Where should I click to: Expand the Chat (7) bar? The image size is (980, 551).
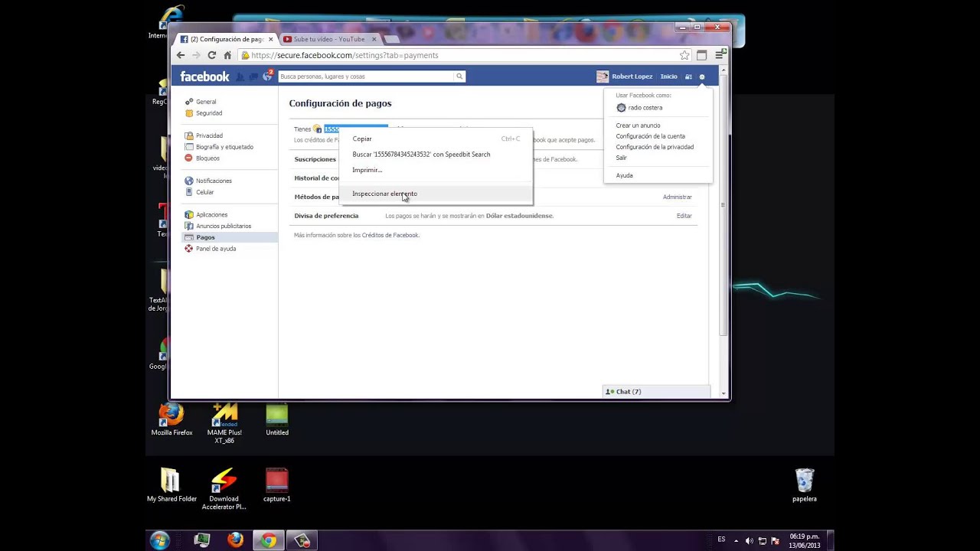[657, 392]
